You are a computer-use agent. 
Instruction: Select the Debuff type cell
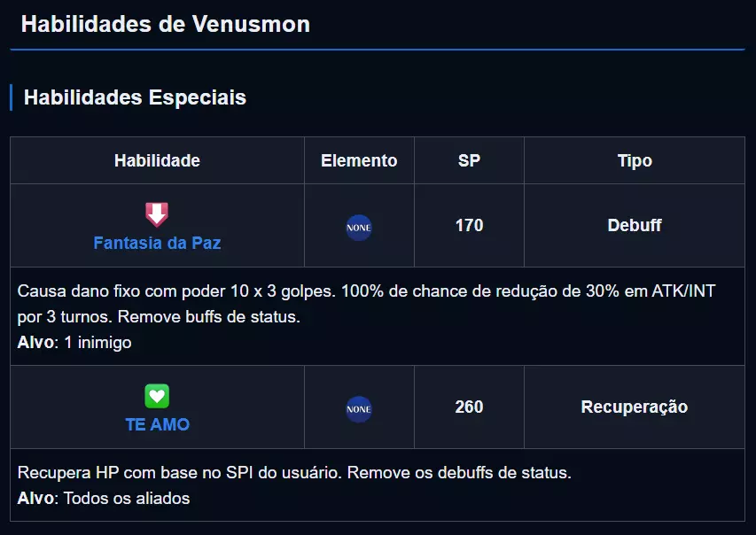[x=635, y=225]
